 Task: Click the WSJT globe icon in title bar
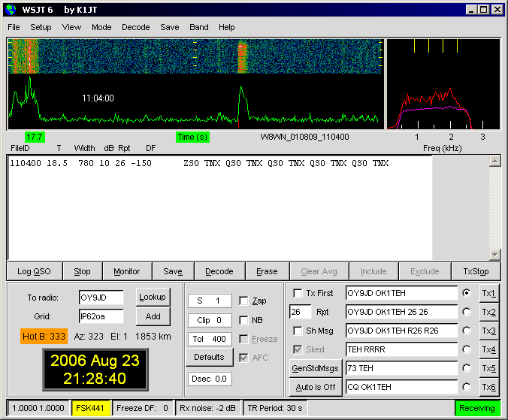point(11,10)
